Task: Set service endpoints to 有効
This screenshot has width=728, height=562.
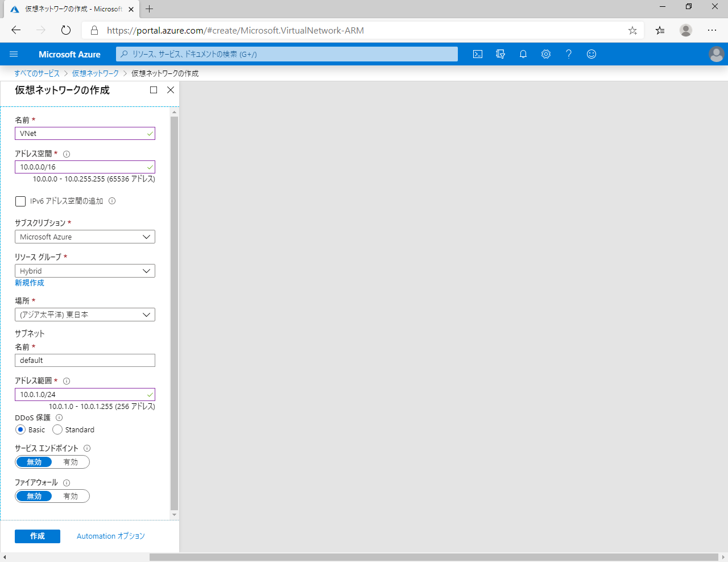Action: click(71, 462)
